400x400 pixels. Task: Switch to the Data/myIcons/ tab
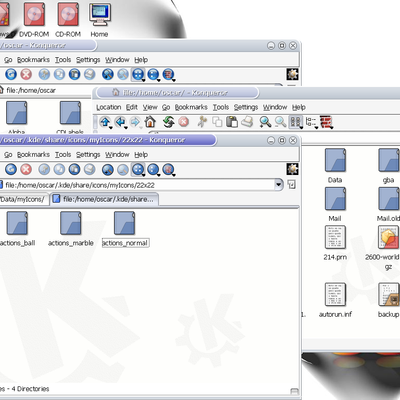[x=23, y=199]
